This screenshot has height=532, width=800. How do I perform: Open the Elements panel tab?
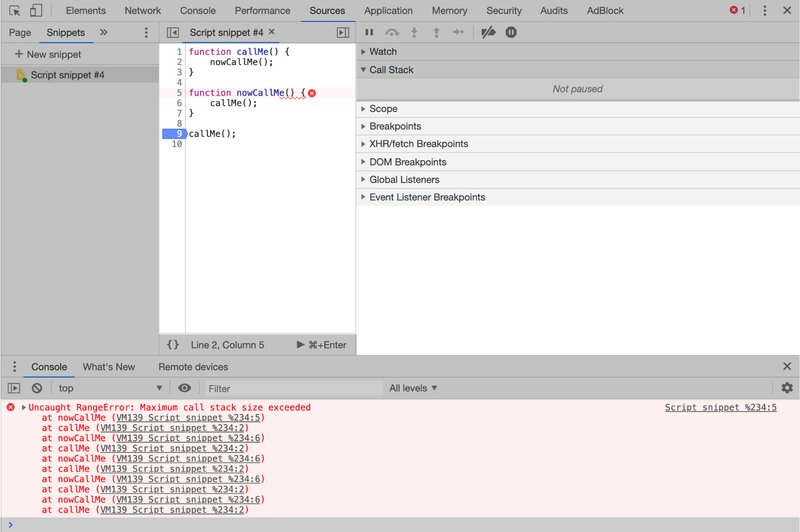(86, 10)
